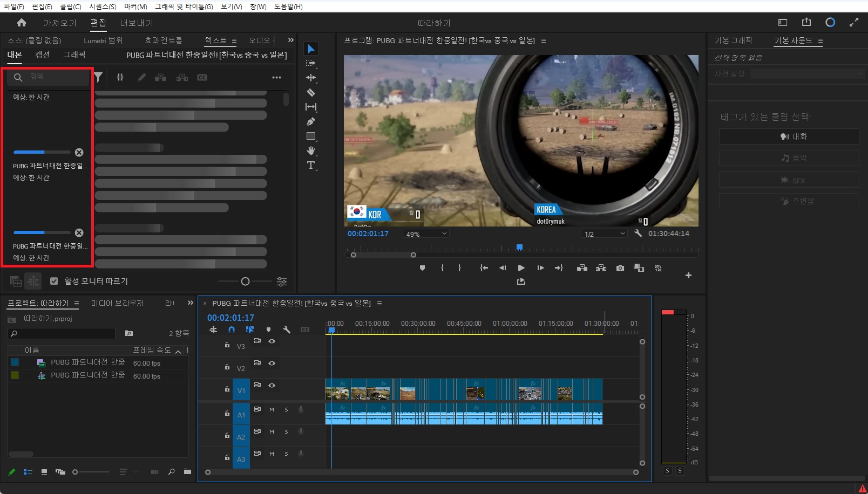This screenshot has width=868, height=494.
Task: Toggle A1 track target
Action: click(241, 415)
